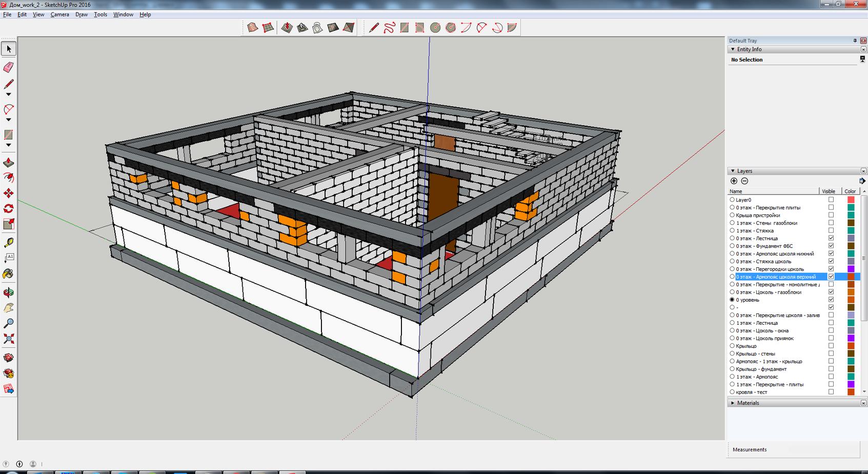Select the Pan hand tool
Screen dimensions: 868x474
(x=8, y=308)
